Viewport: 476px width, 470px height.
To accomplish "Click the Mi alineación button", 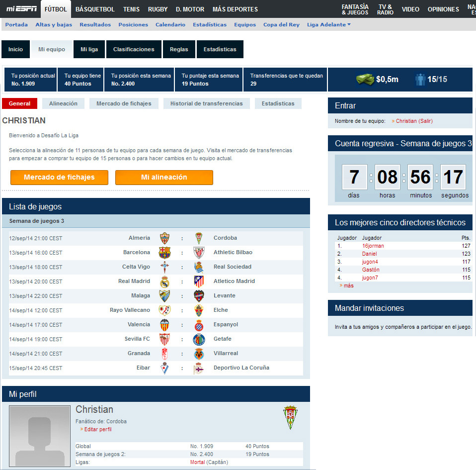I will pos(164,177).
